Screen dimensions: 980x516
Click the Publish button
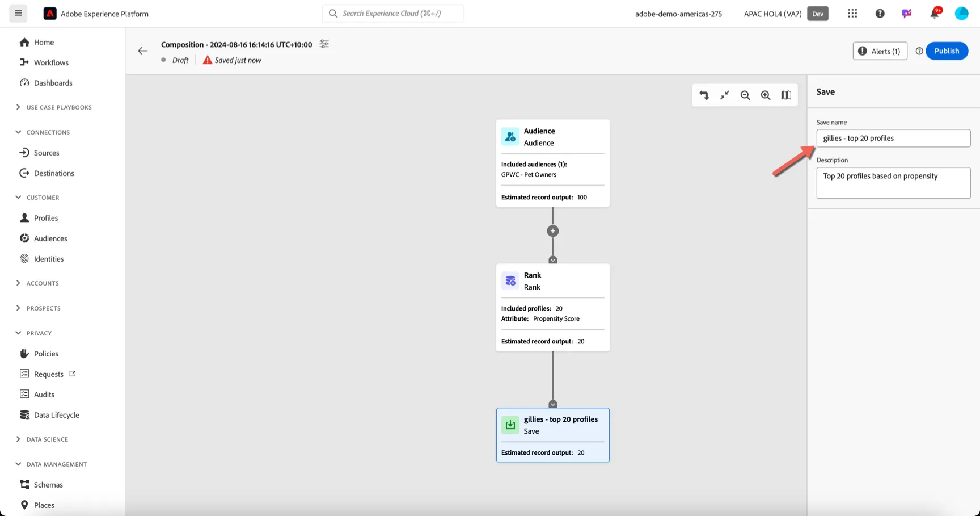coord(947,51)
